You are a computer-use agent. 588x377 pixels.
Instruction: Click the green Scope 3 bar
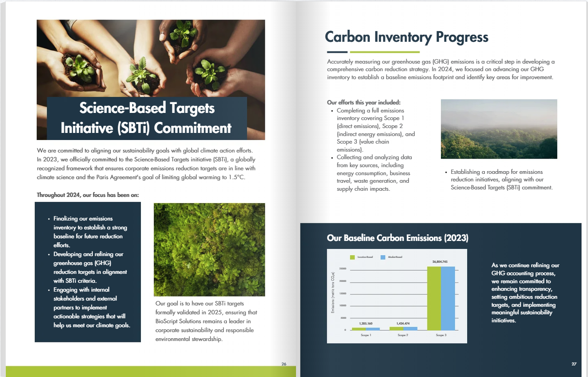pyautogui.click(x=434, y=298)
